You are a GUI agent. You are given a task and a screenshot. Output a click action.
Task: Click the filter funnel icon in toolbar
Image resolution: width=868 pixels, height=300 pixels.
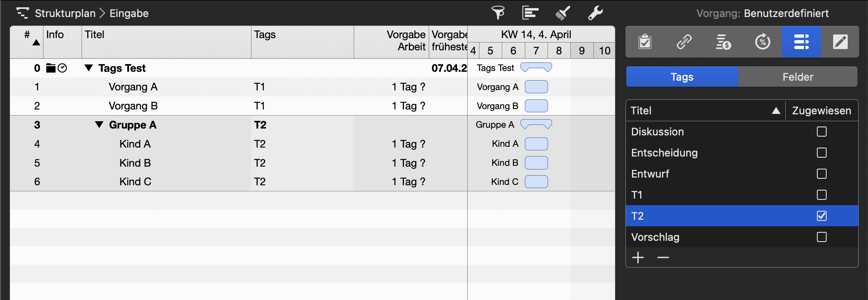pos(498,13)
